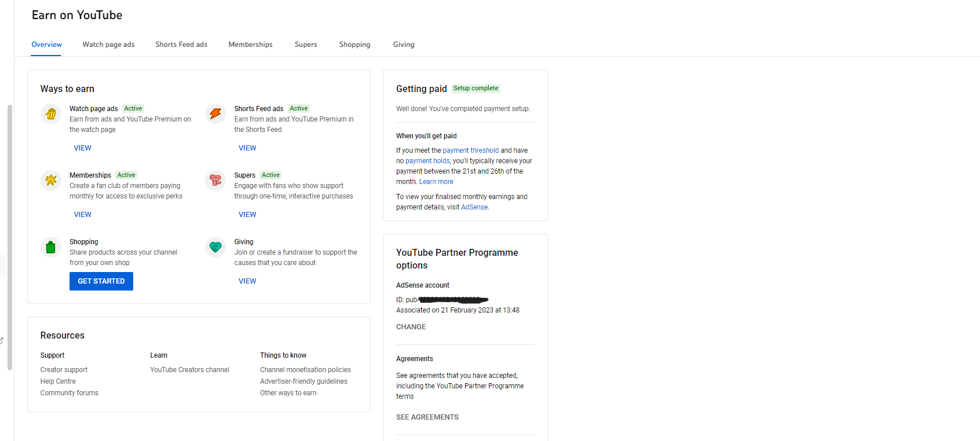
Task: Open Creator support link
Action: pyautogui.click(x=64, y=370)
